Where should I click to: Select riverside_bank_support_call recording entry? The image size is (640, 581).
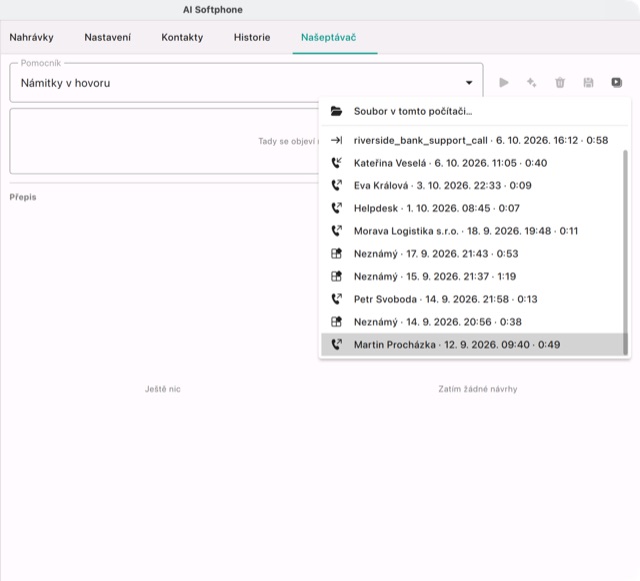tap(472, 140)
